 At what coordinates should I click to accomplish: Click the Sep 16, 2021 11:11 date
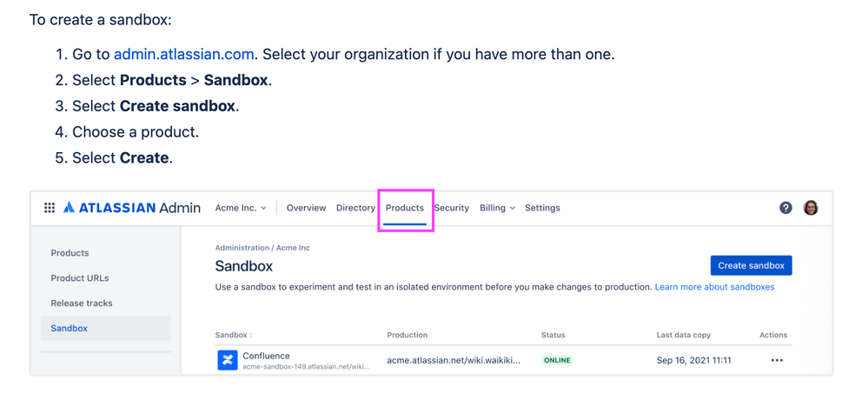(693, 360)
